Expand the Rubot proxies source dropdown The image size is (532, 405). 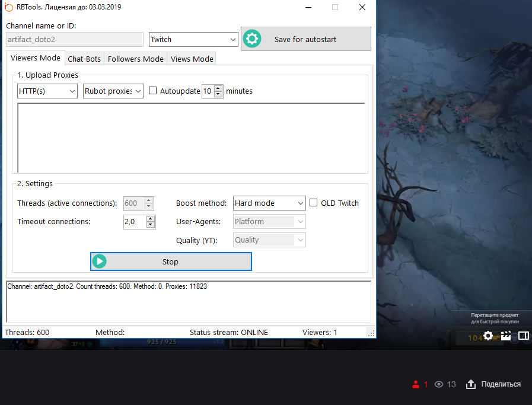[113, 91]
